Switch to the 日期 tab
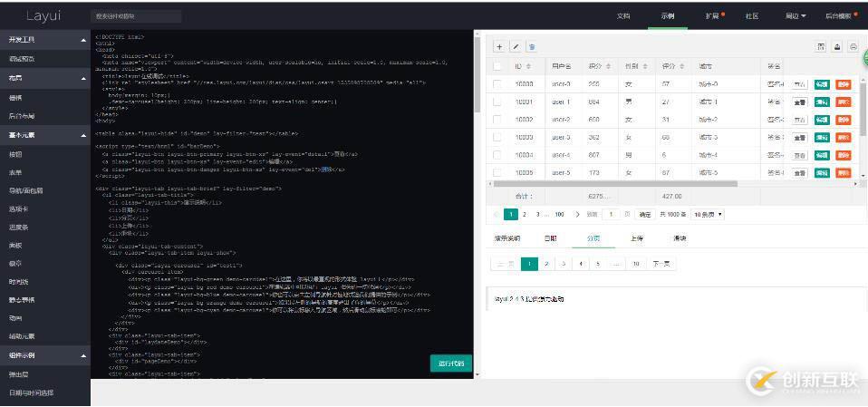This screenshot has height=407, width=868. 550,238
